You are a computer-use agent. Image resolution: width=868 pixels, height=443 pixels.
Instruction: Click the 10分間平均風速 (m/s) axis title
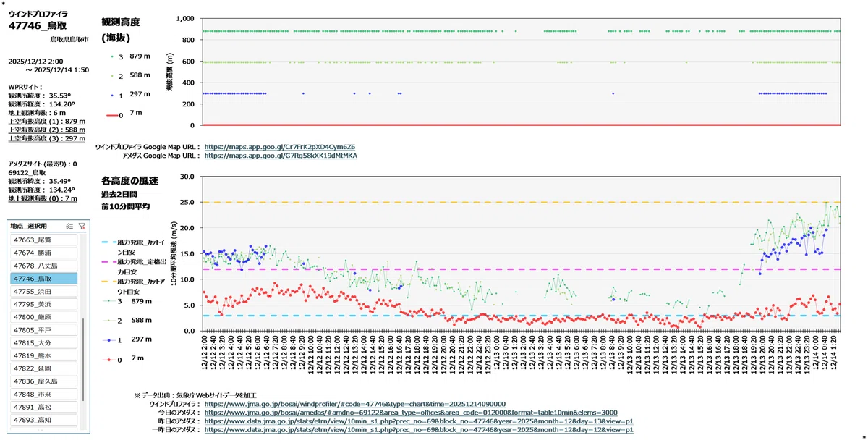pos(174,253)
